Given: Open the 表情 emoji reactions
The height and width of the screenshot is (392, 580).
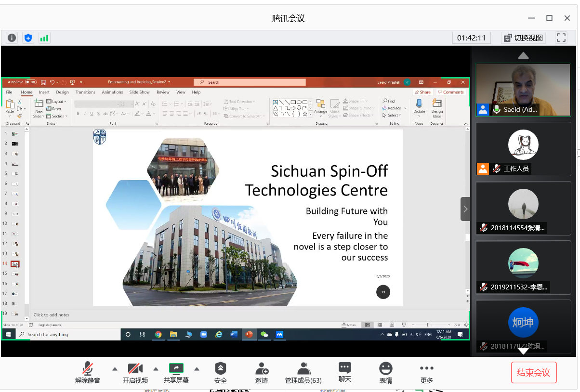Looking at the screenshot, I should (x=385, y=373).
